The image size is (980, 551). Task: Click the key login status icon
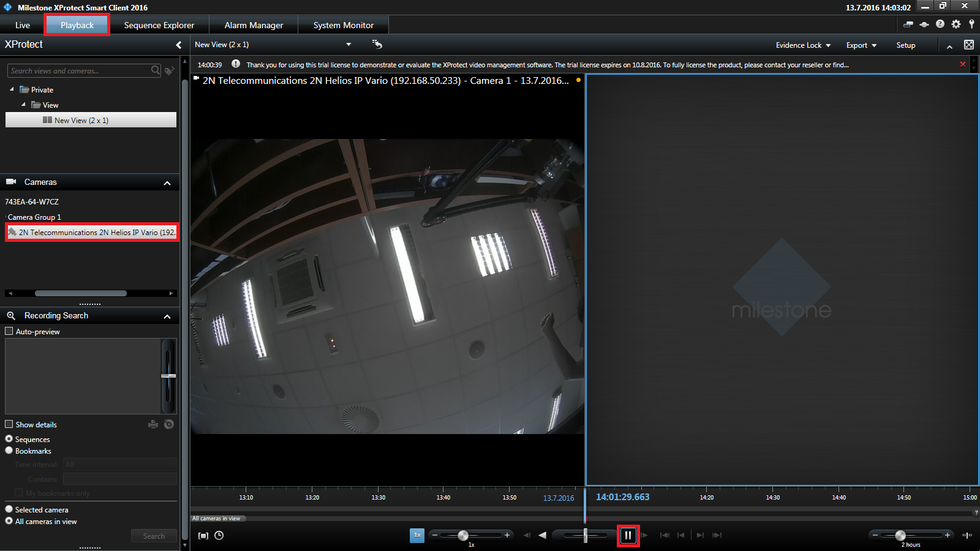tap(971, 24)
